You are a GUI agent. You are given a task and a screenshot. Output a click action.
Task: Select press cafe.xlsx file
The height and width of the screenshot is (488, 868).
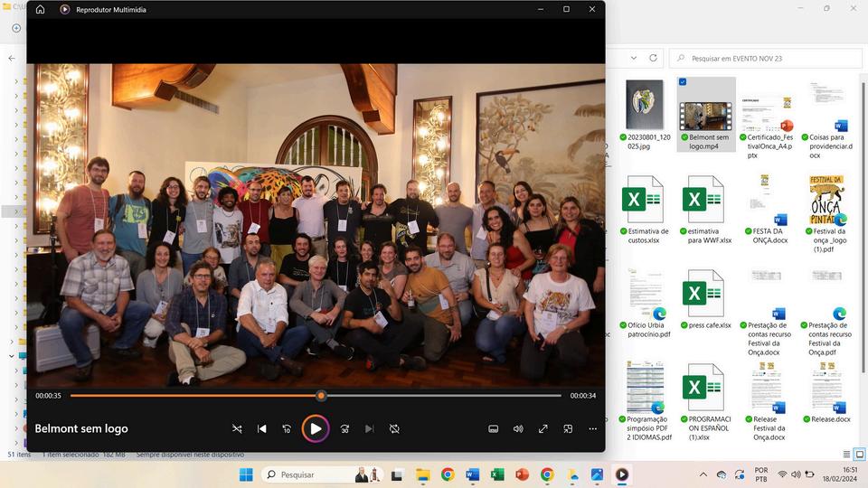coord(706,299)
